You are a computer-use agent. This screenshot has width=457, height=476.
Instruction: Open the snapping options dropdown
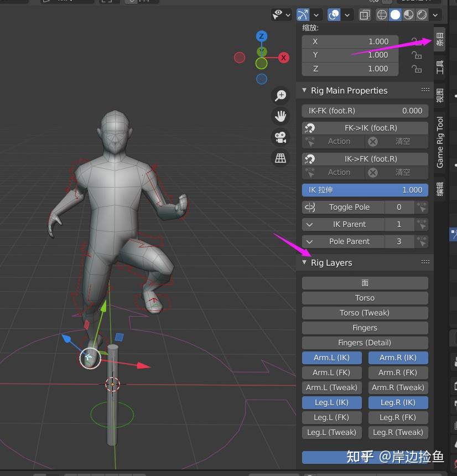pyautogui.click(x=316, y=14)
